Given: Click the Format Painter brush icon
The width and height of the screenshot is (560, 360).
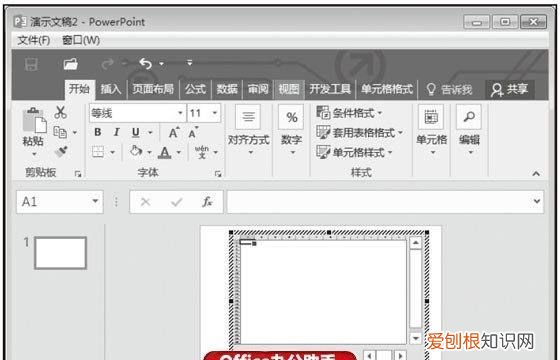Looking at the screenshot, I should (61, 151).
